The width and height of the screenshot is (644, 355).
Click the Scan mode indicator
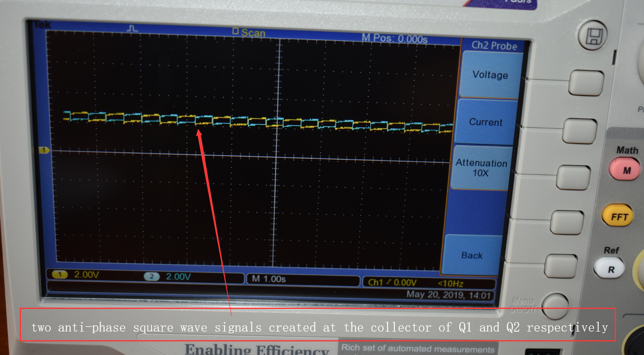pyautogui.click(x=249, y=32)
